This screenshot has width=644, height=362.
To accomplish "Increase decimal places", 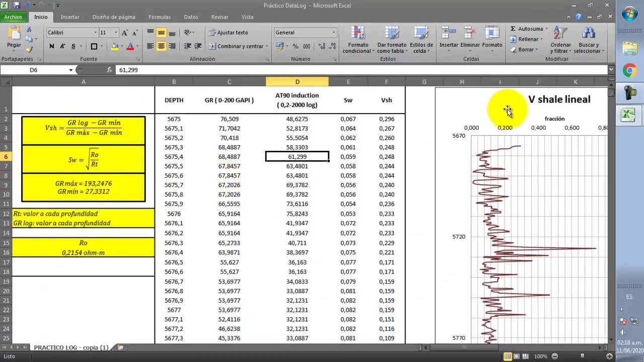I will [x=320, y=46].
